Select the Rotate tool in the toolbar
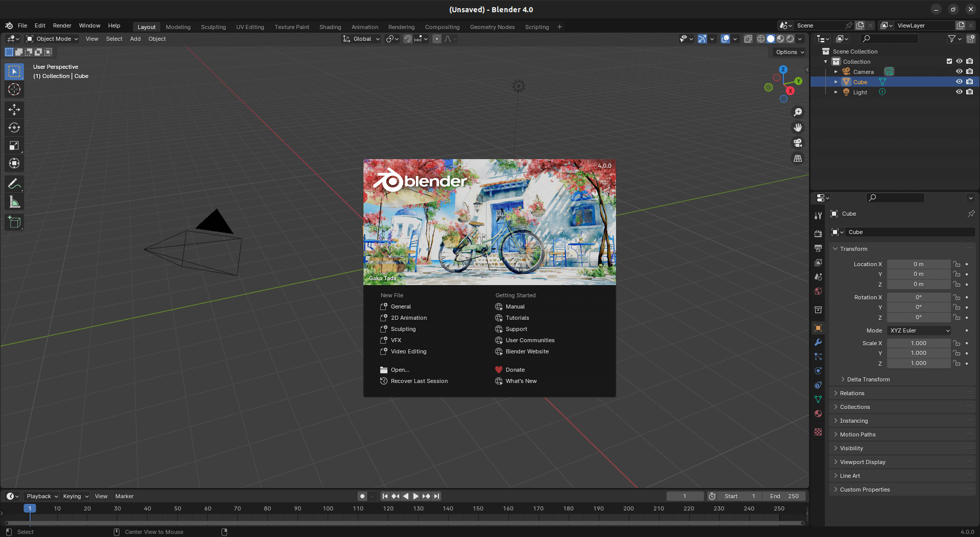This screenshot has height=537, width=980. [x=14, y=127]
